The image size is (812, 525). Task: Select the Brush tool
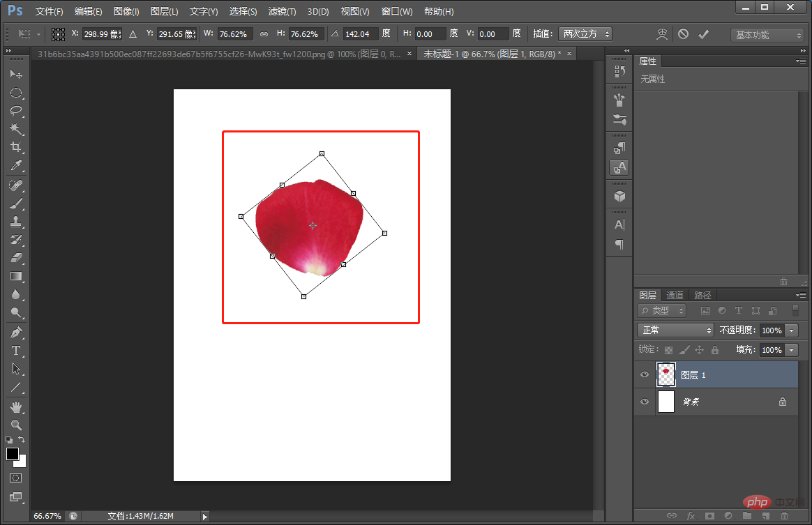(16, 204)
